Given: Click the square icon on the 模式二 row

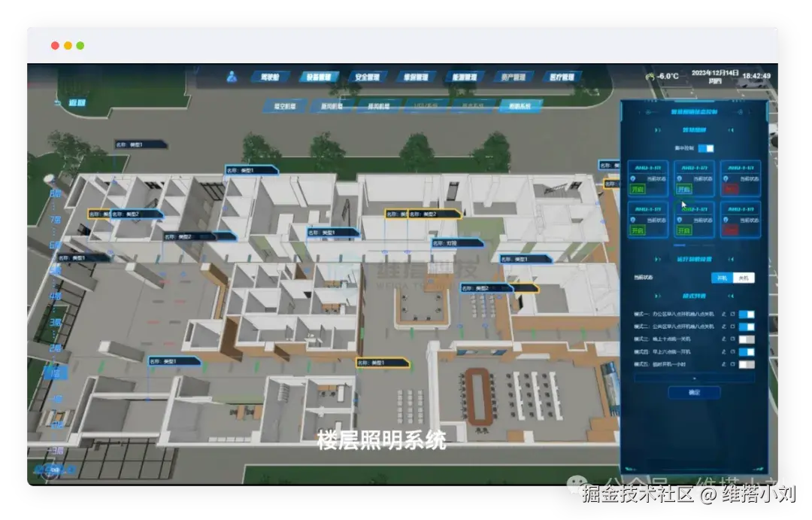Looking at the screenshot, I should point(733,327).
